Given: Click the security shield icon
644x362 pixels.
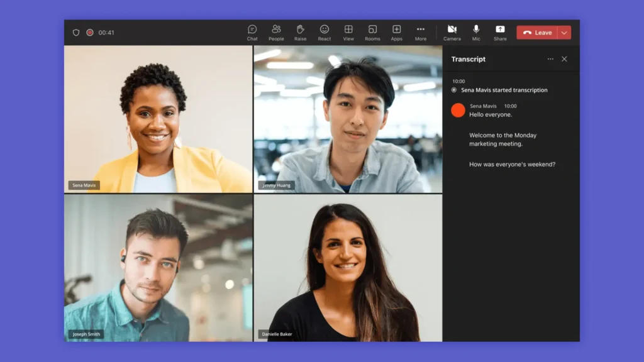Looking at the screenshot, I should point(75,32).
